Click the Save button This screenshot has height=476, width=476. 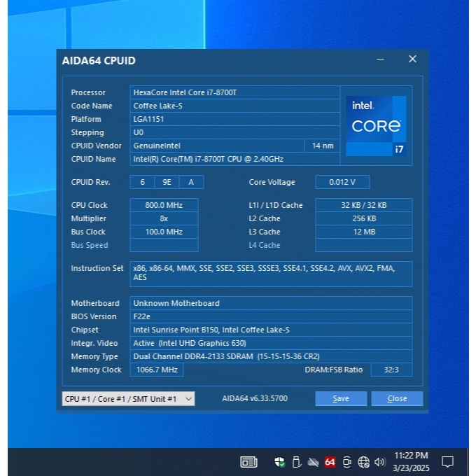(341, 398)
